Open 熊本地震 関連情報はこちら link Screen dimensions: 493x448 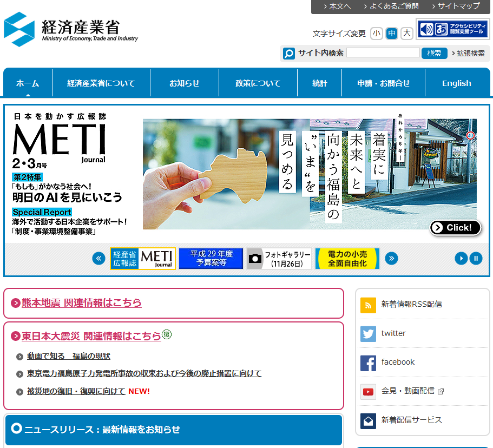[x=81, y=303]
